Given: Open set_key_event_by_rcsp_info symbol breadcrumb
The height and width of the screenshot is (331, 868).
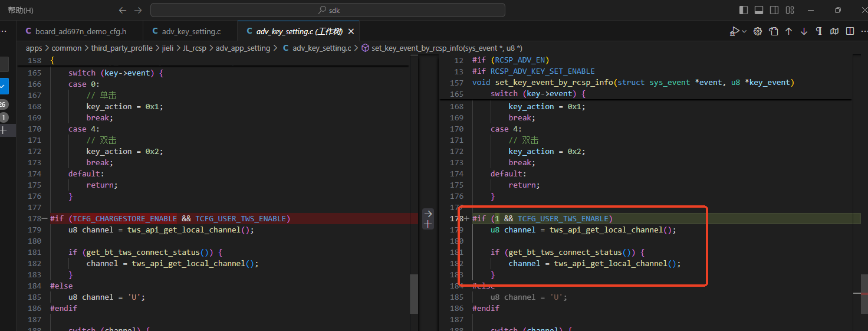Looking at the screenshot, I should 441,48.
